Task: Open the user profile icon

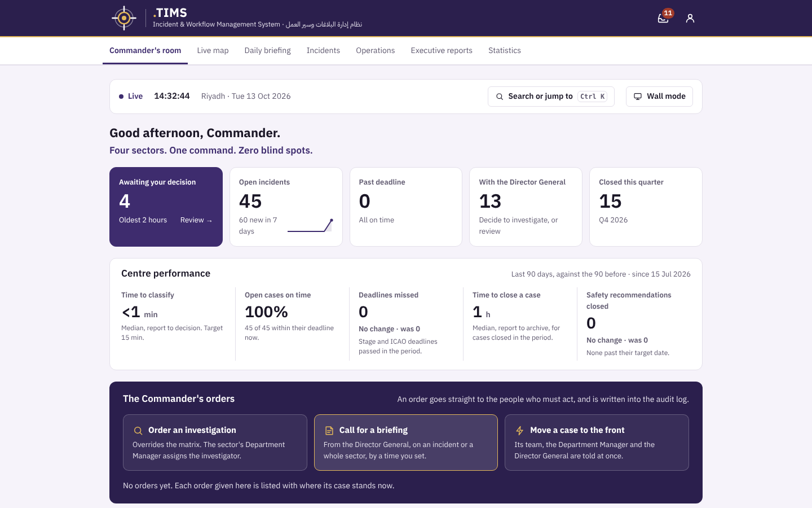Action: (x=690, y=18)
